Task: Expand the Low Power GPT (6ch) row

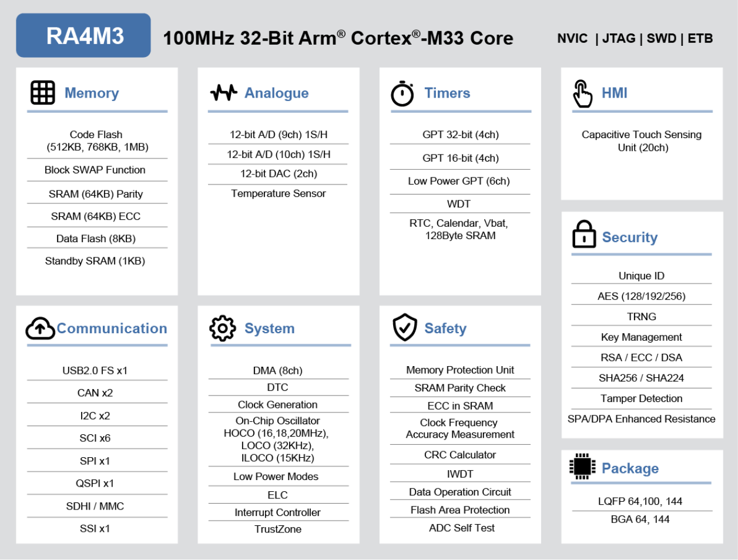Action: pyautogui.click(x=460, y=181)
